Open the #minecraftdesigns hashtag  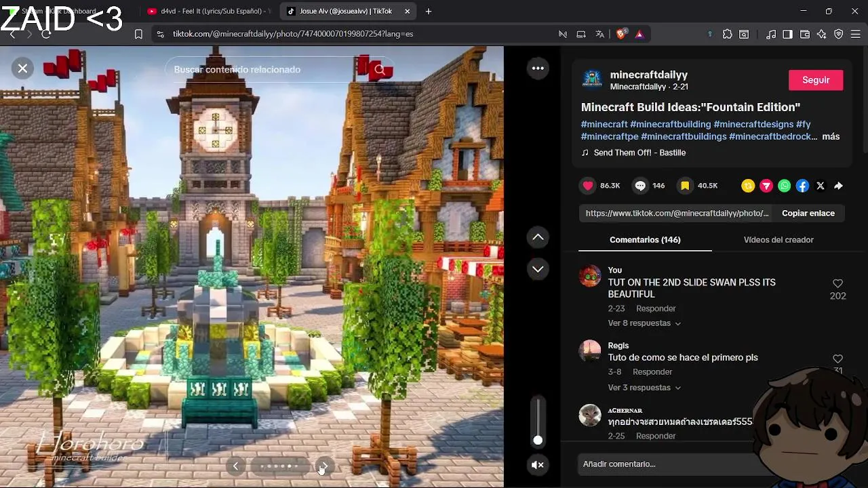pyautogui.click(x=753, y=125)
